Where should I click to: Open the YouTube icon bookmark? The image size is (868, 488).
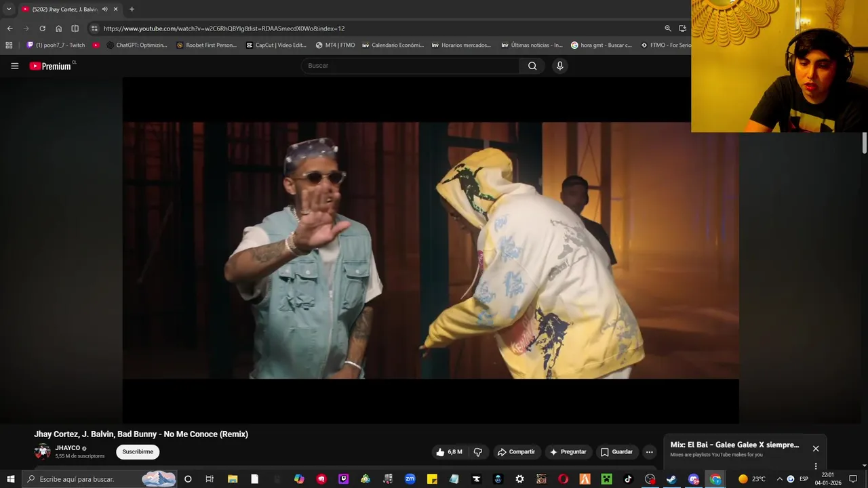click(96, 45)
